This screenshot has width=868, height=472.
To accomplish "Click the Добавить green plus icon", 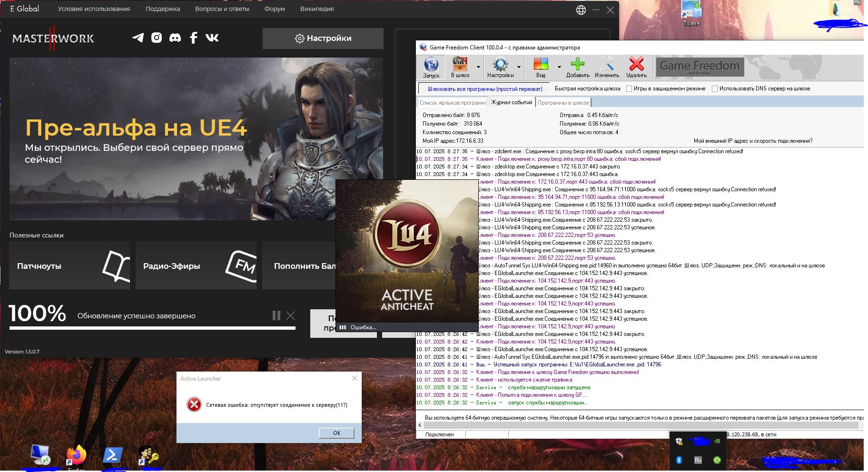I will 578,65.
